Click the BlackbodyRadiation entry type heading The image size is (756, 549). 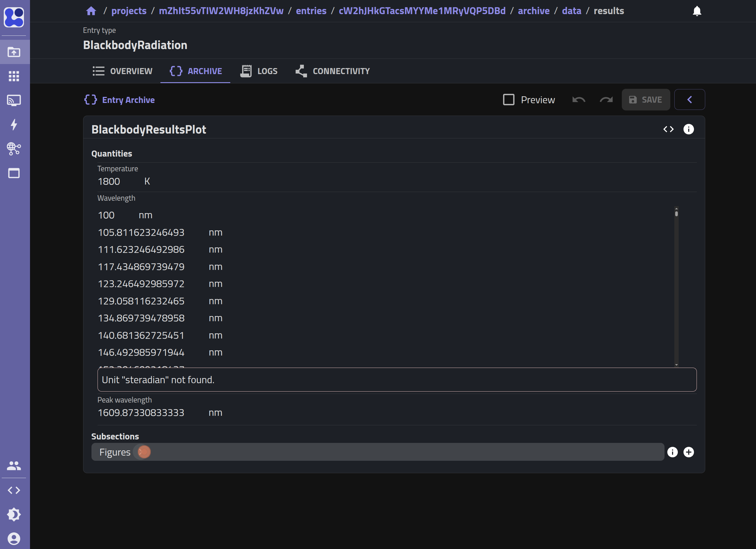pyautogui.click(x=135, y=45)
